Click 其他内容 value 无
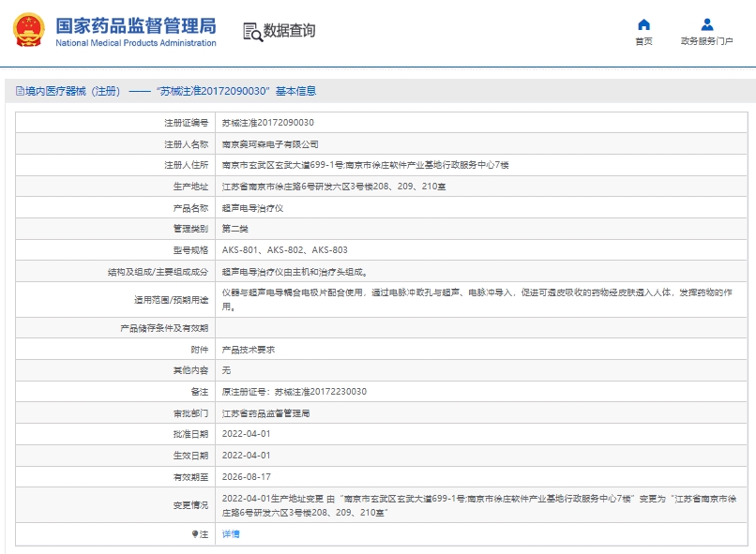The width and height of the screenshot is (756, 554). point(226,370)
